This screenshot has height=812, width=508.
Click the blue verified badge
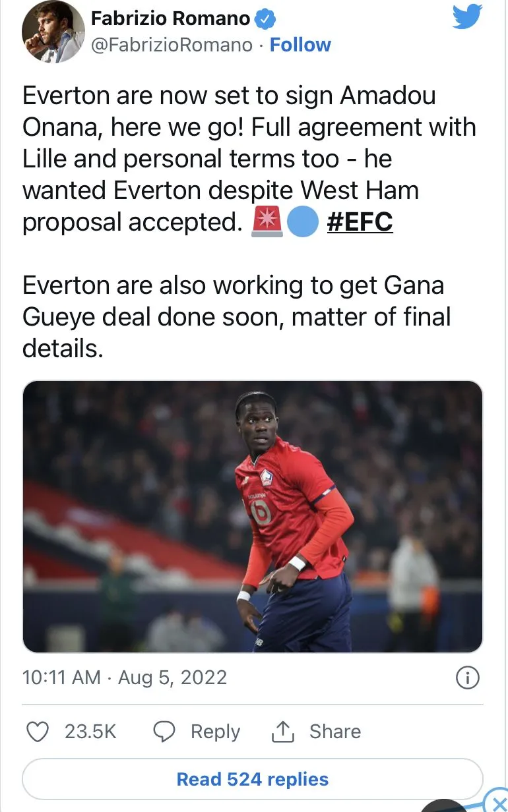click(265, 19)
